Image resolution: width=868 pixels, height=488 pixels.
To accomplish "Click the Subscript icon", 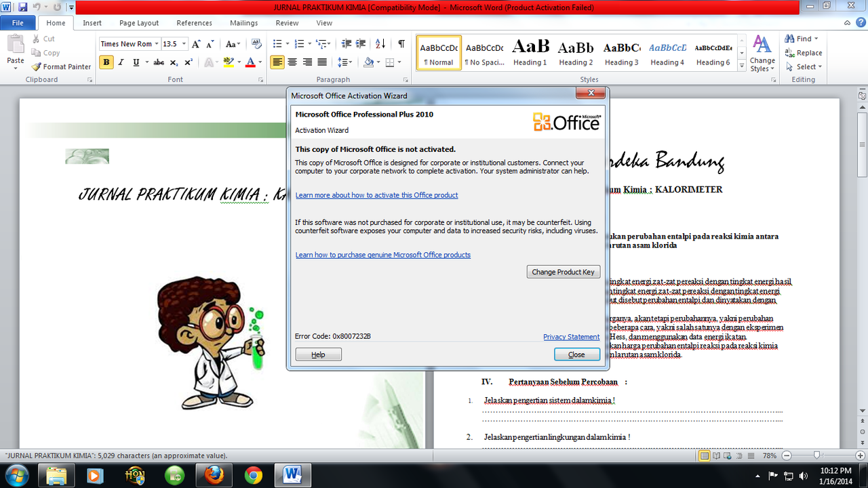I will click(x=174, y=62).
